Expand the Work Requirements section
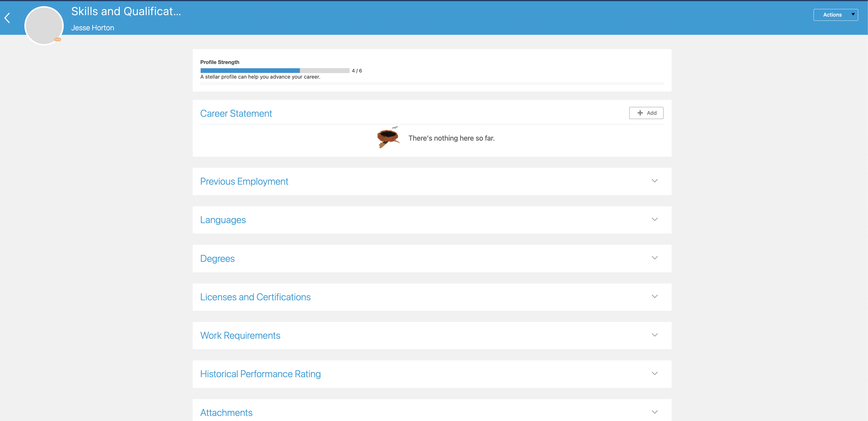868x421 pixels. [655, 335]
